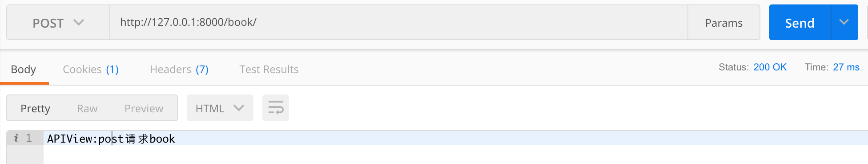This screenshot has height=164, width=868.
Task: Click the info icon on line 1
Action: coord(16,138)
